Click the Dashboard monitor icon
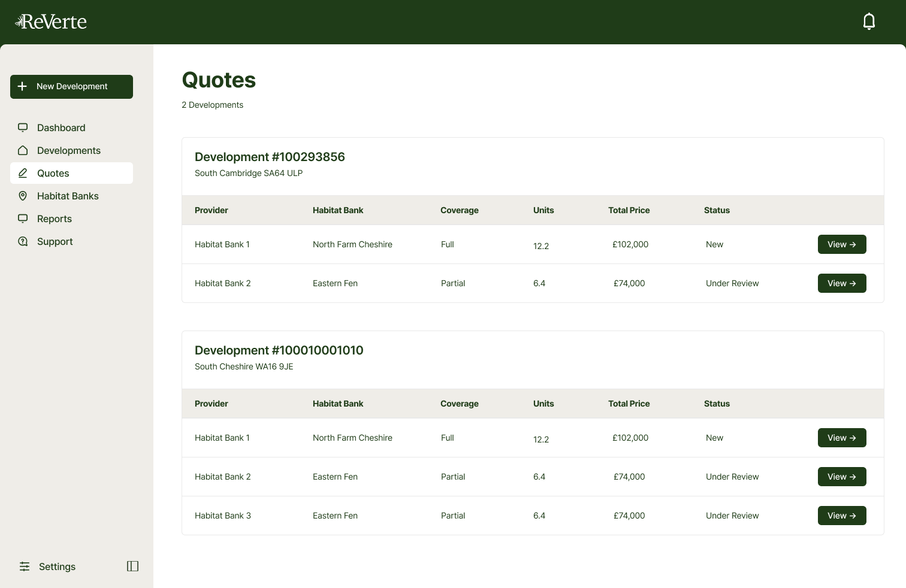906x588 pixels. tap(23, 128)
